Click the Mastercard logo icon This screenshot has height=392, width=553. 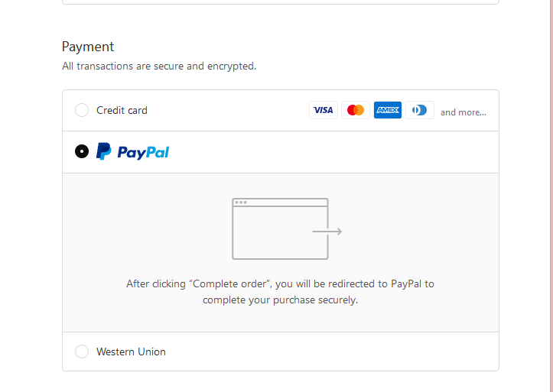click(356, 110)
